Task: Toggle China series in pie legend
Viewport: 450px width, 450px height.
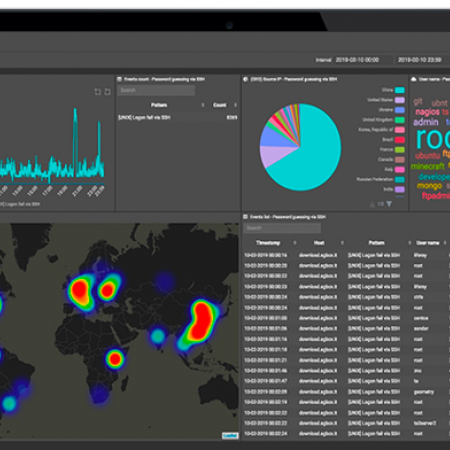Action: [x=393, y=90]
